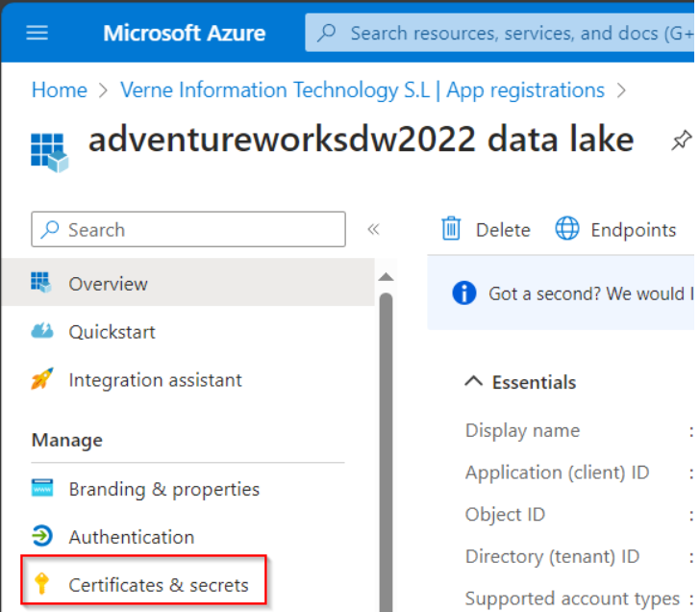Click the Overview grid icon

[41, 282]
